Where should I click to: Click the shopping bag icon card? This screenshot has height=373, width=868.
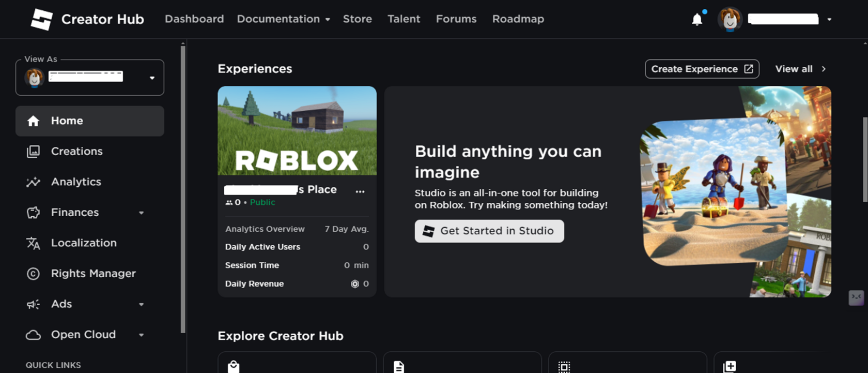pyautogui.click(x=234, y=367)
